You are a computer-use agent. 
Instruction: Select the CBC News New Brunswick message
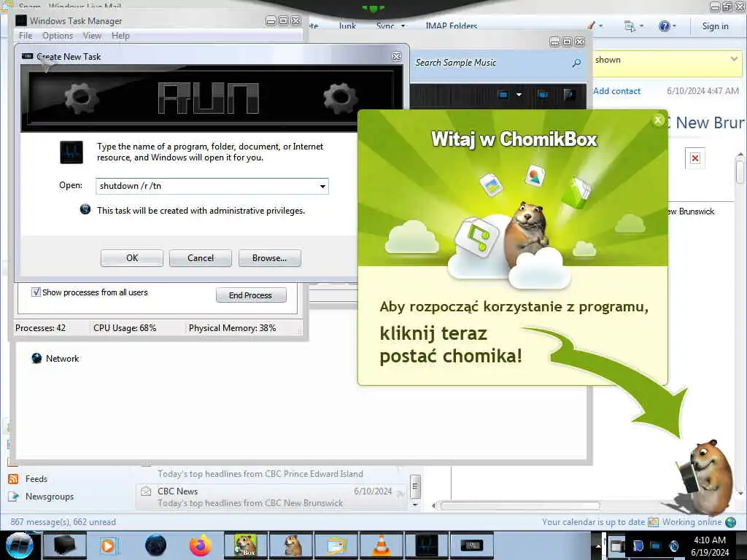tap(271, 497)
